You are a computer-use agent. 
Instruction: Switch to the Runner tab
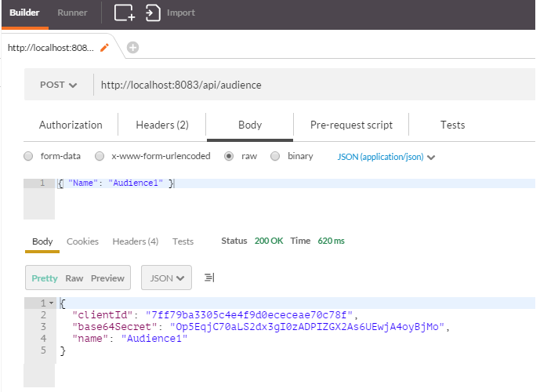click(x=72, y=13)
